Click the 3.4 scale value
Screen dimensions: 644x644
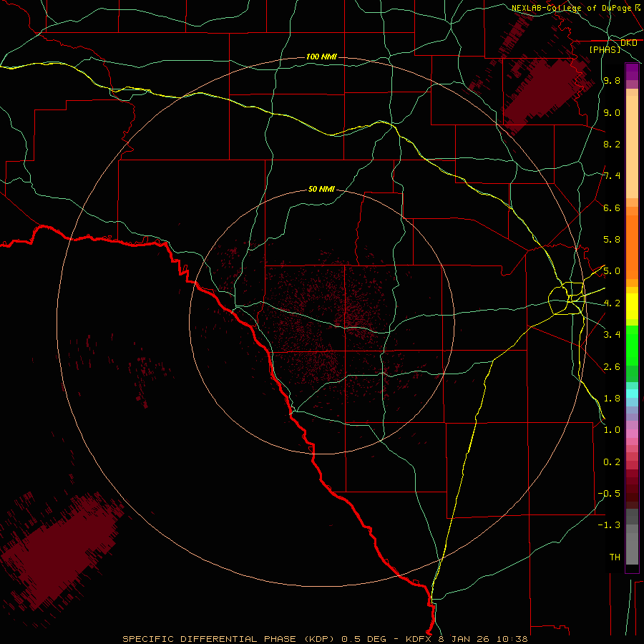coord(612,335)
